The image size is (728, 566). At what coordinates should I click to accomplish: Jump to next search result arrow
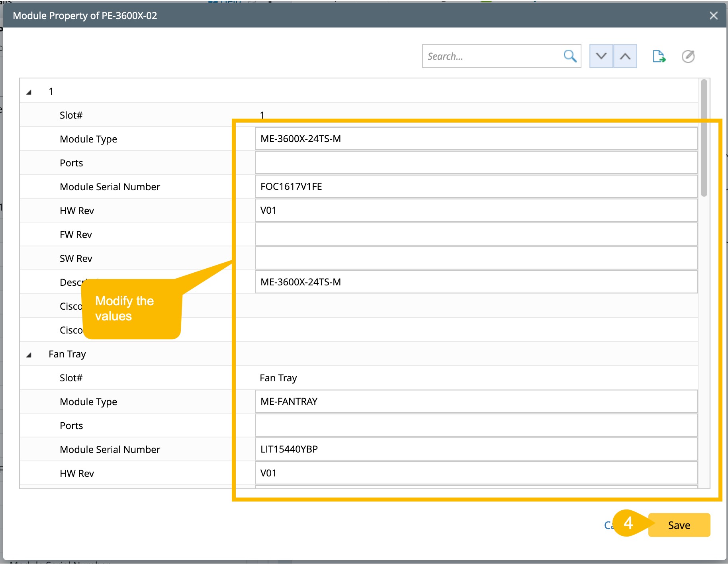coord(601,56)
